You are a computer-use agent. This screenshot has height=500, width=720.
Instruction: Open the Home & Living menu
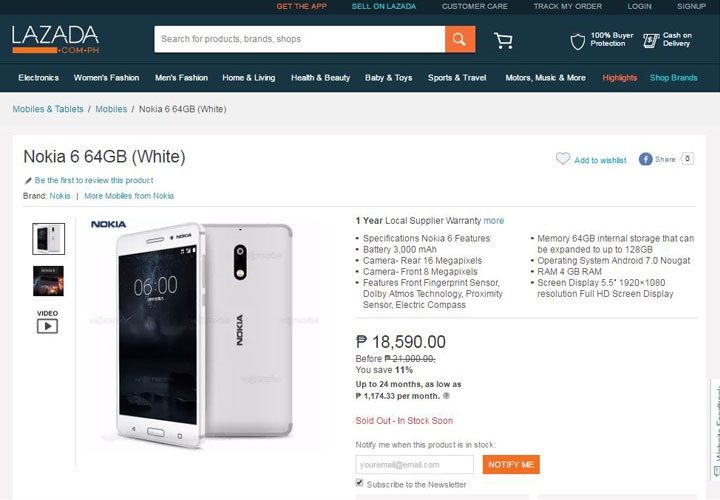point(248,78)
